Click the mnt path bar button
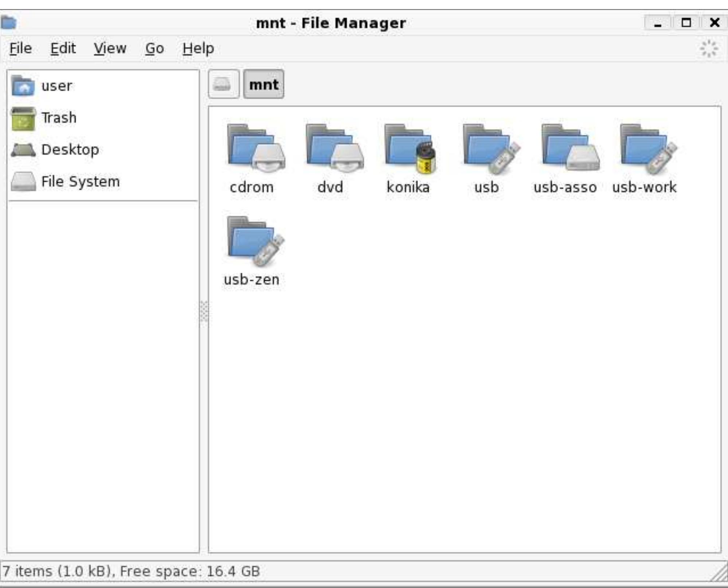 click(263, 85)
